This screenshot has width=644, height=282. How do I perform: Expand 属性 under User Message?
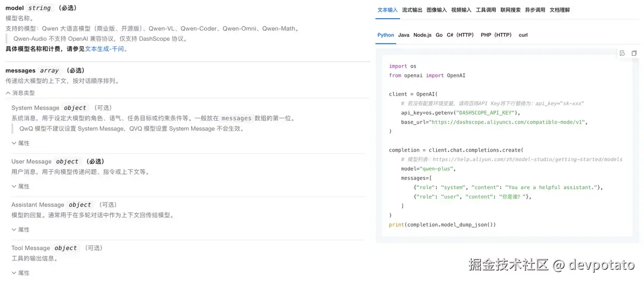click(x=20, y=186)
